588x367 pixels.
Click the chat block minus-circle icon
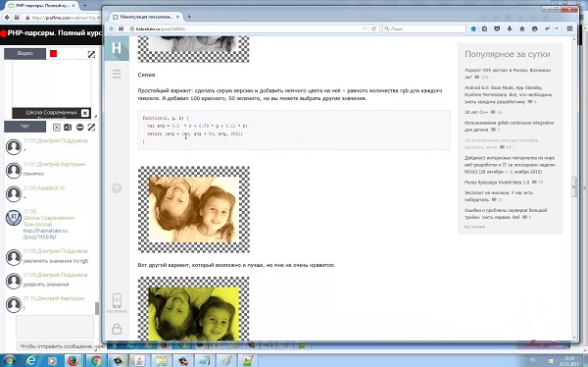click(x=79, y=128)
